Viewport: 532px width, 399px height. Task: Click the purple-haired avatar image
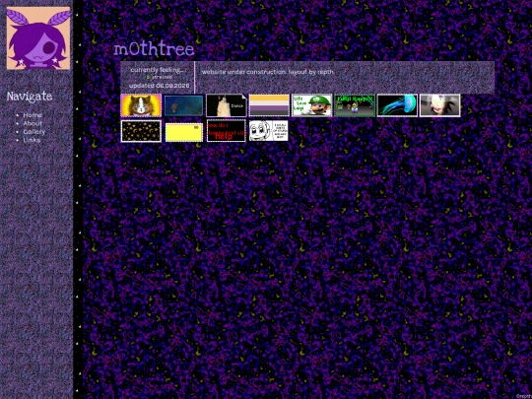click(38, 38)
